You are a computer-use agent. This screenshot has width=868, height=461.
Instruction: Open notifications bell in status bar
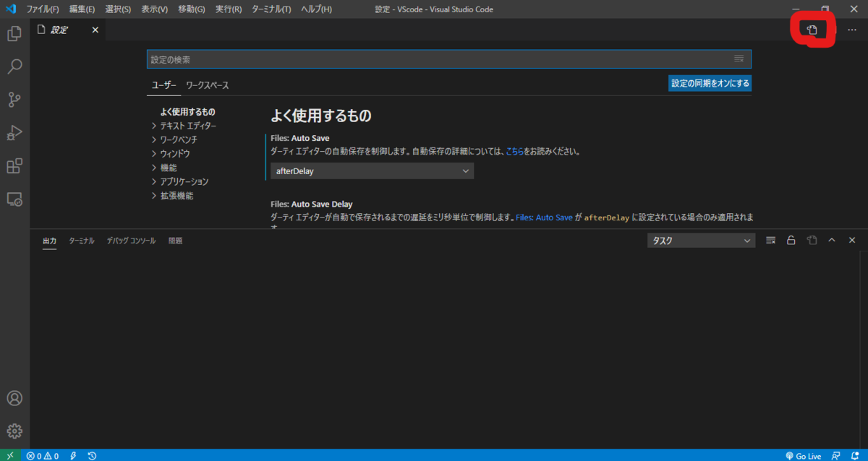tap(855, 455)
